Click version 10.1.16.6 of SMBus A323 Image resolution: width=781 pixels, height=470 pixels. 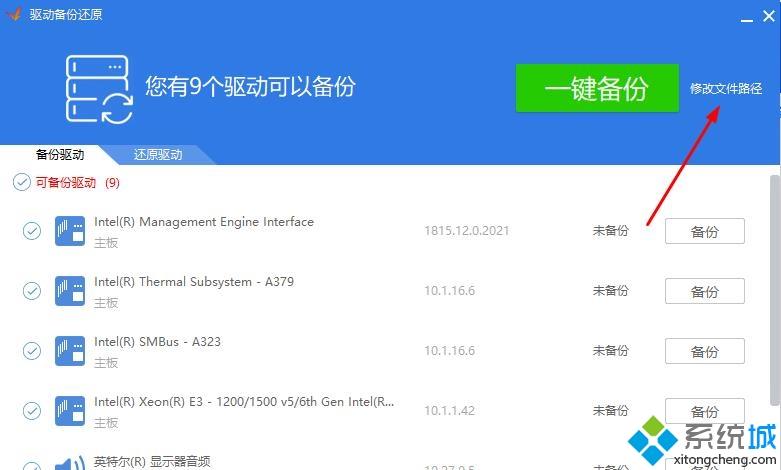[x=449, y=351]
